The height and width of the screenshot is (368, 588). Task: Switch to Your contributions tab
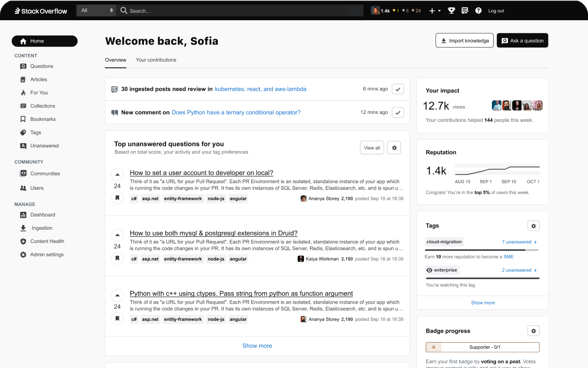(x=156, y=60)
